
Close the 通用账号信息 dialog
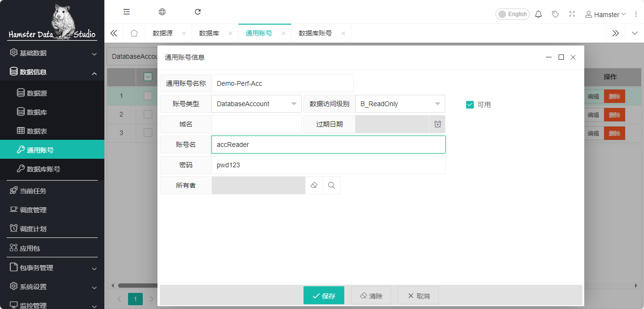tap(573, 57)
